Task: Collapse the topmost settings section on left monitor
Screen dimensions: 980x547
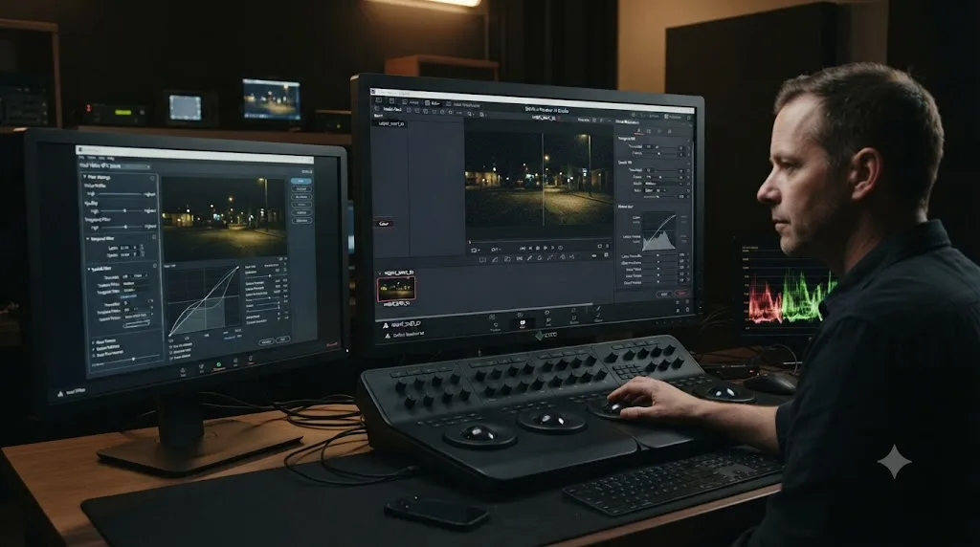Action: click(x=85, y=177)
